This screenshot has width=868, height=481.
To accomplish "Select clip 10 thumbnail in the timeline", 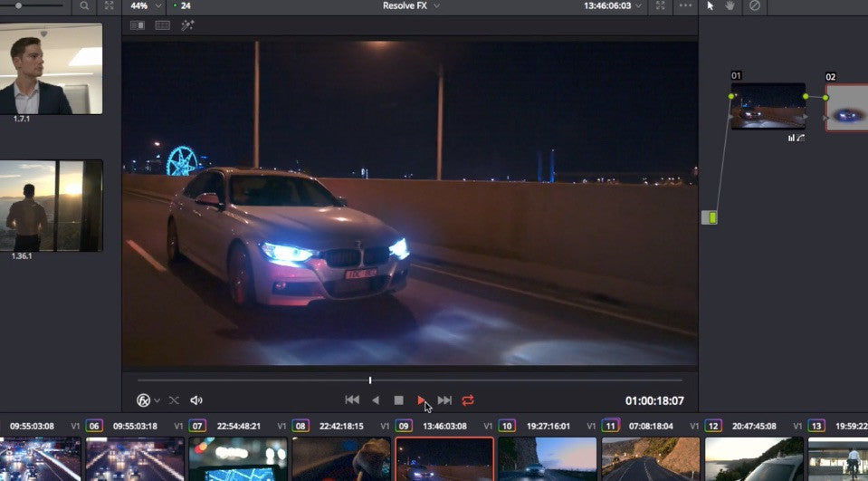I will pyautogui.click(x=548, y=459).
